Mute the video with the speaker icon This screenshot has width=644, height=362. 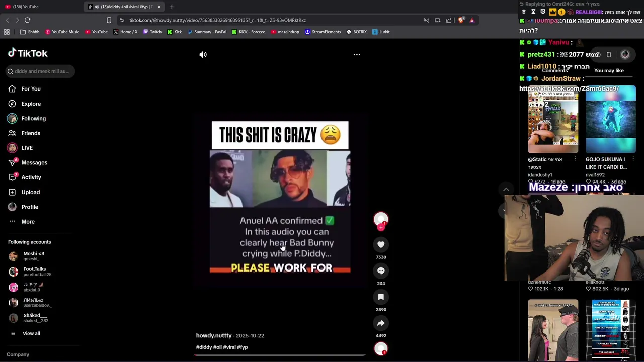point(203,55)
